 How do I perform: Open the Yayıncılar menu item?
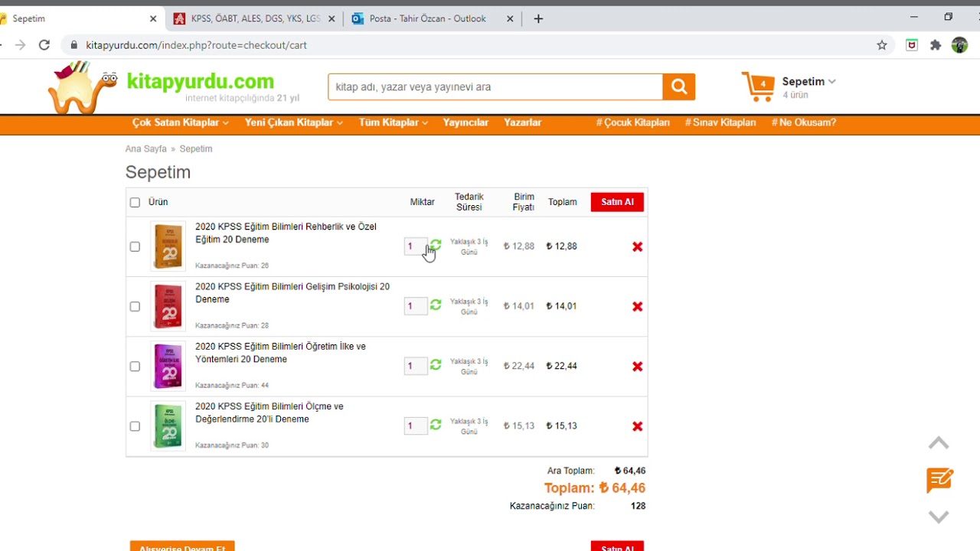[465, 122]
